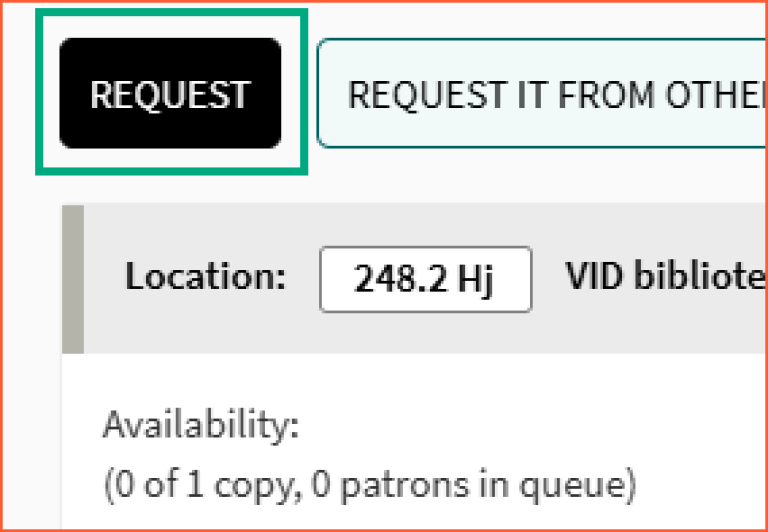
Task: Click the word REQUEST in black button
Action: tap(170, 94)
